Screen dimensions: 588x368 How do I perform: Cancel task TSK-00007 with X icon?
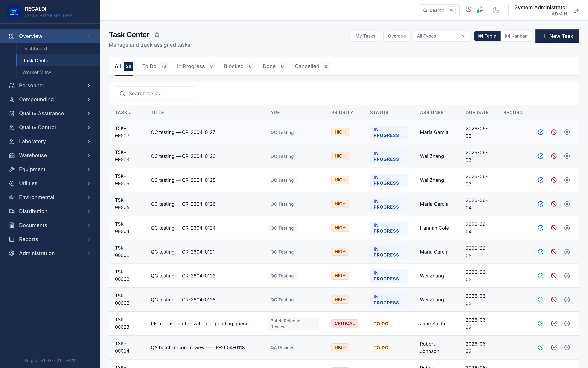tap(567, 132)
